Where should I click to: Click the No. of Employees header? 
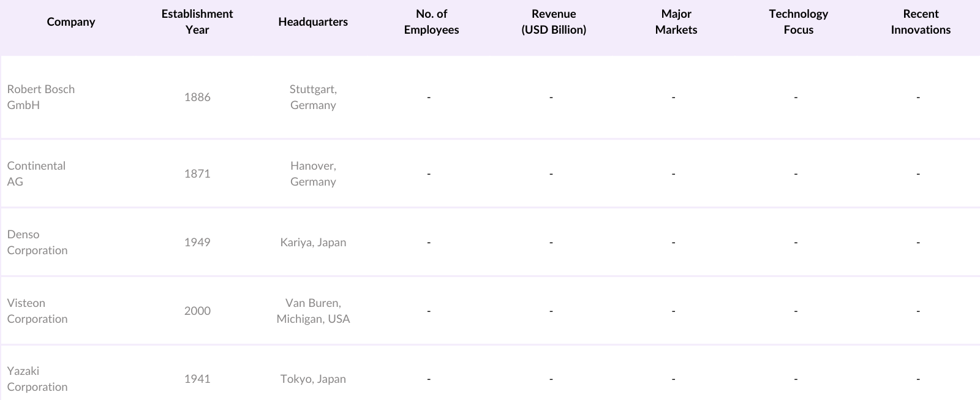click(x=431, y=22)
